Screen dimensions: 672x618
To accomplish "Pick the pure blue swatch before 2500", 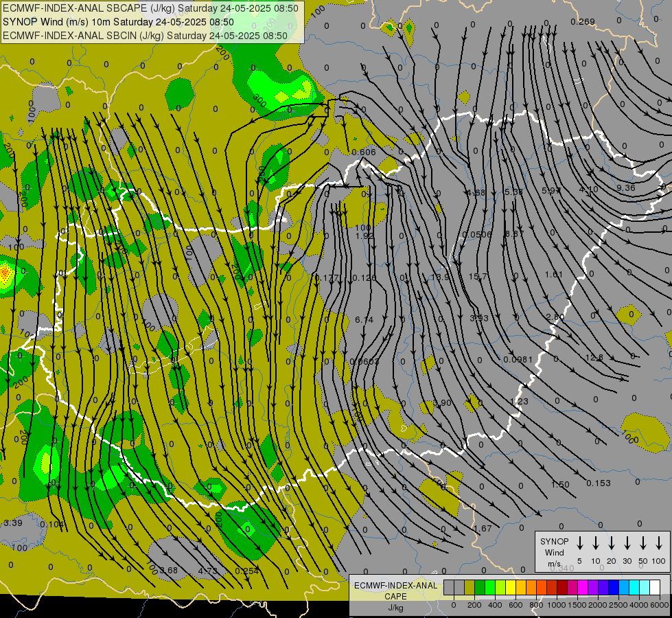I will coord(613,588).
